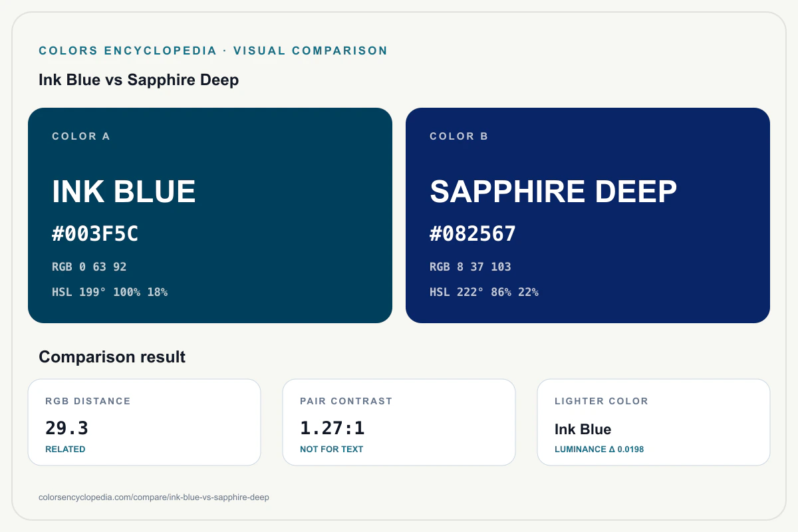
Task: Click the text HSL 222° 86% 22%
Action: 484,292
